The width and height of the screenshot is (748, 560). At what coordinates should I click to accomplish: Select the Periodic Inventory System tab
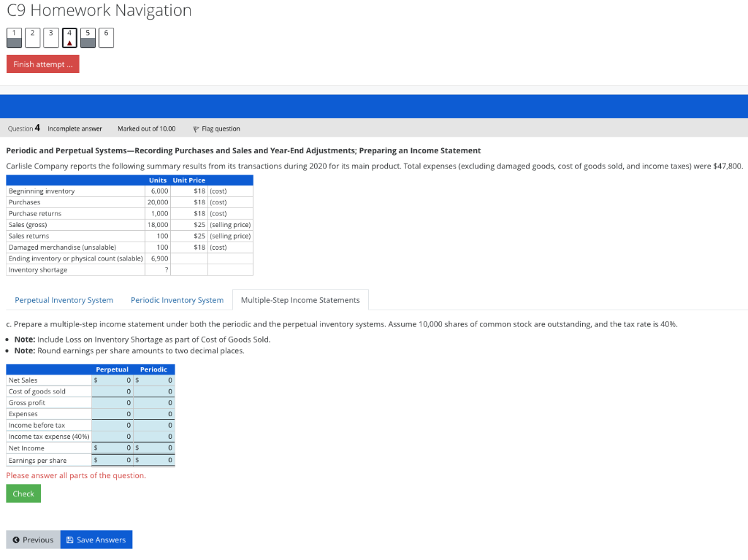point(177,299)
